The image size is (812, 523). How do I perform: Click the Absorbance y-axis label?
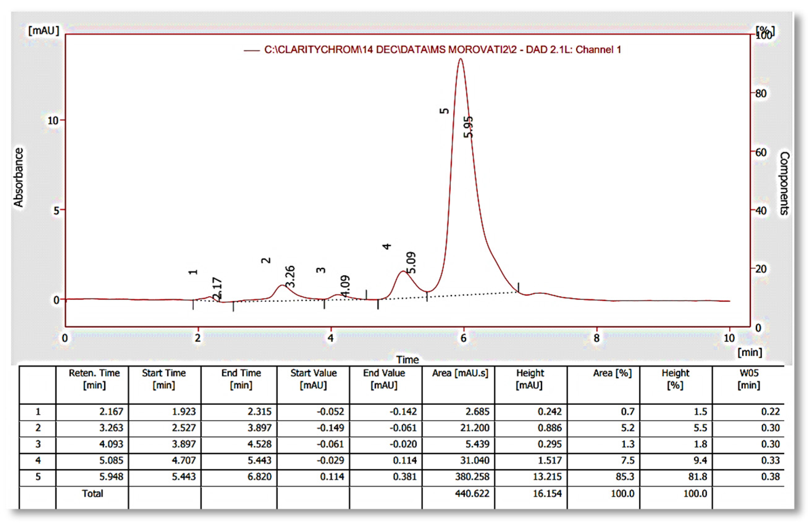click(18, 177)
